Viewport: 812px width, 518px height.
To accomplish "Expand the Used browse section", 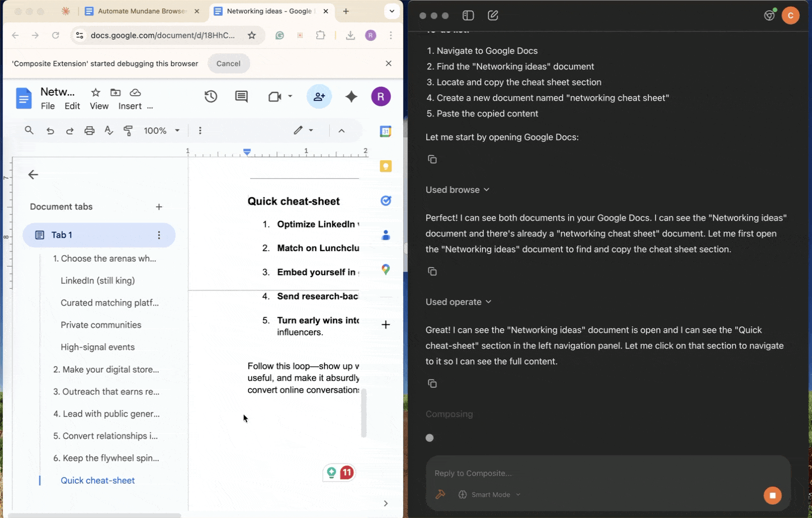I will pos(458,190).
